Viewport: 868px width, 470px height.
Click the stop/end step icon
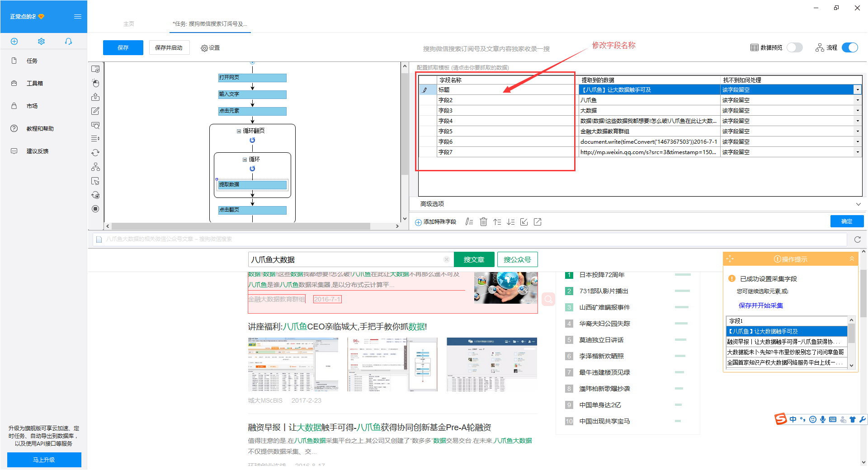click(95, 209)
